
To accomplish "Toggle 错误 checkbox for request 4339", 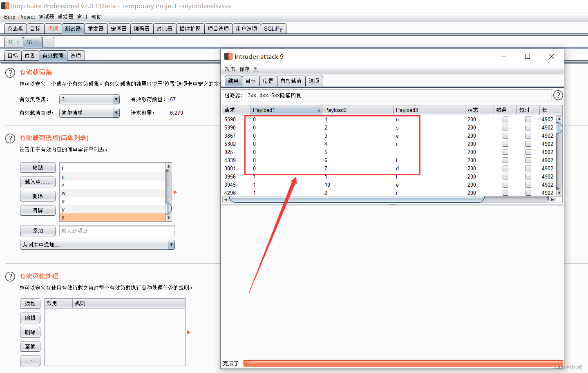I will pos(505,160).
